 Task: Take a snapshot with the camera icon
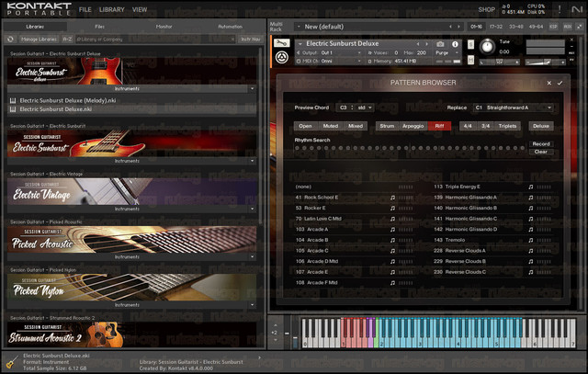[440, 44]
